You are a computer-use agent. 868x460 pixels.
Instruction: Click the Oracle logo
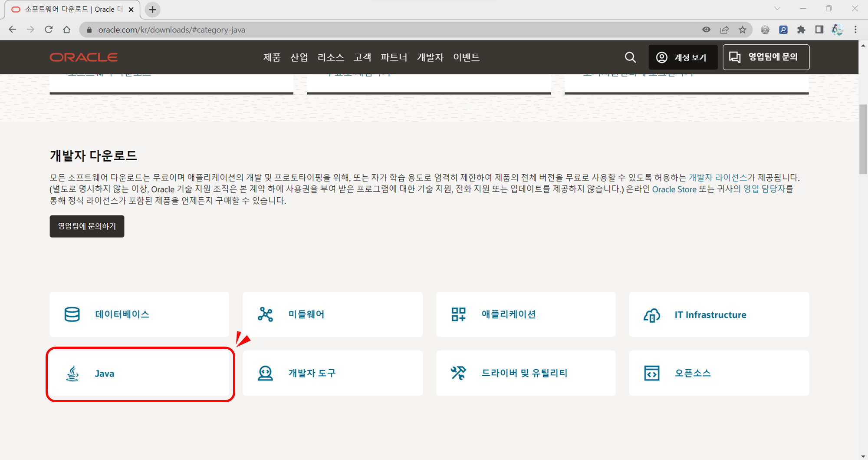tap(84, 57)
